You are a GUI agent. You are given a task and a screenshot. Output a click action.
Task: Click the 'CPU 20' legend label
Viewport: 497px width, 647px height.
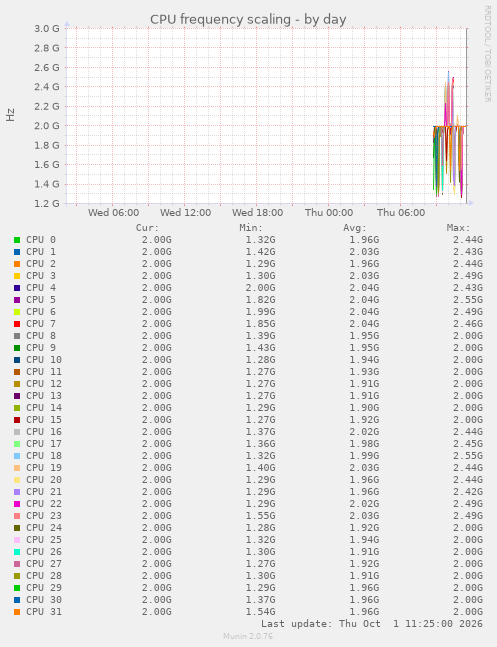[44, 480]
